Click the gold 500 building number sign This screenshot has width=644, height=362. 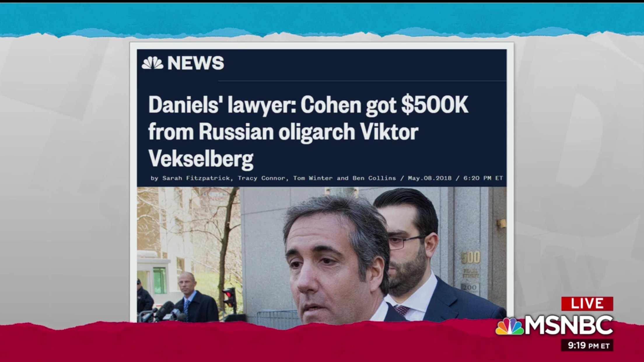tap(470, 258)
